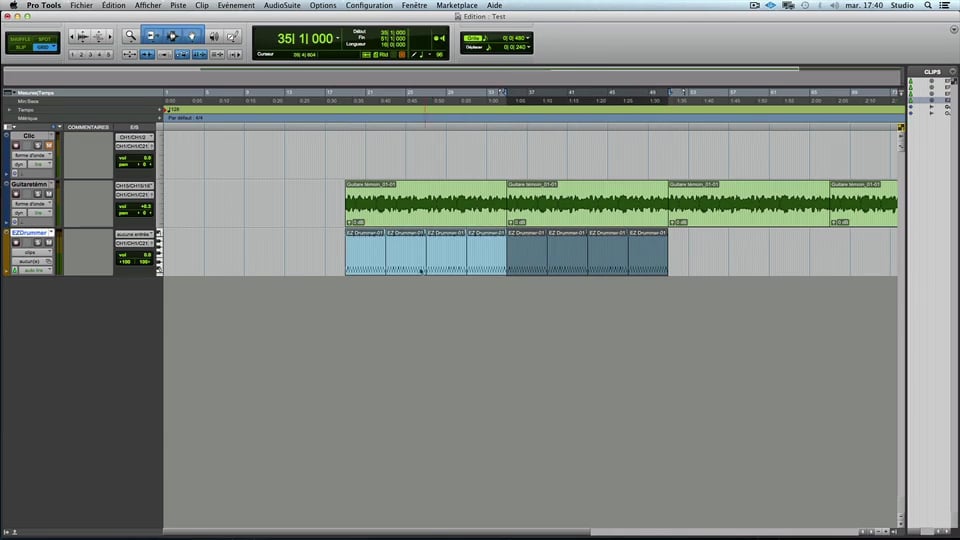
Task: Open the Fichier menu
Action: (81, 5)
